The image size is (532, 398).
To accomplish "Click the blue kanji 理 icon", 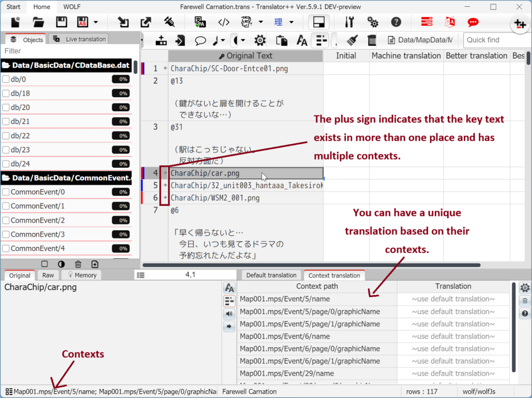I will [278, 22].
